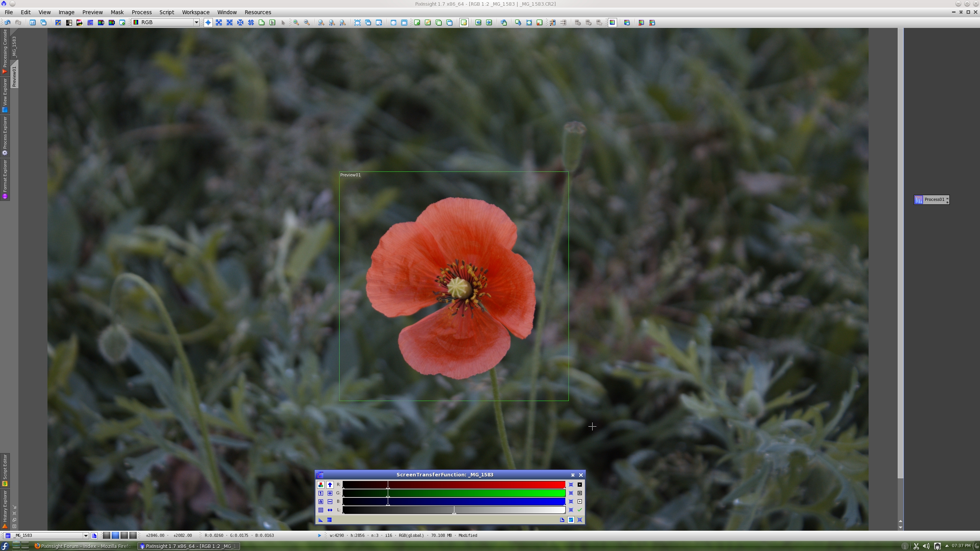Click the pencil edit preview icon
Image resolution: width=980 pixels, height=551 pixels.
click(428, 23)
